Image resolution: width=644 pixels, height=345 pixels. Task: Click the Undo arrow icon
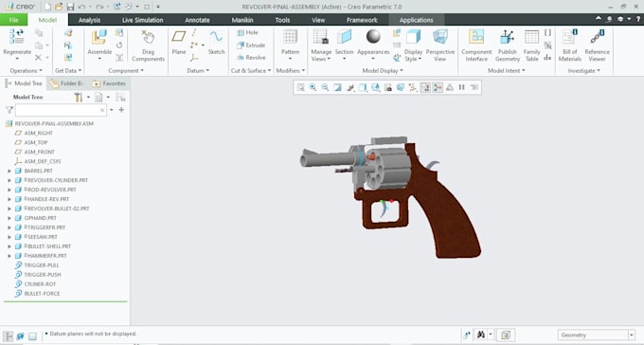pos(81,7)
